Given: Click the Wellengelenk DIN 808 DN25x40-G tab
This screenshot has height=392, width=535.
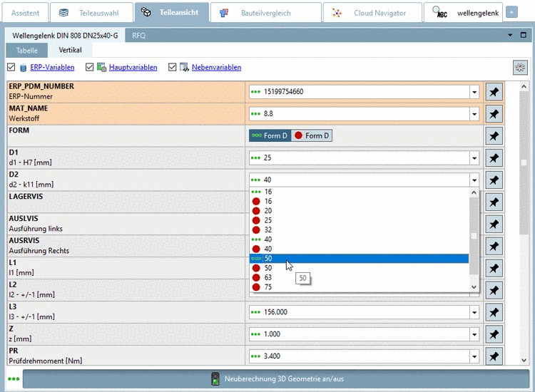Looking at the screenshot, I should click(65, 36).
